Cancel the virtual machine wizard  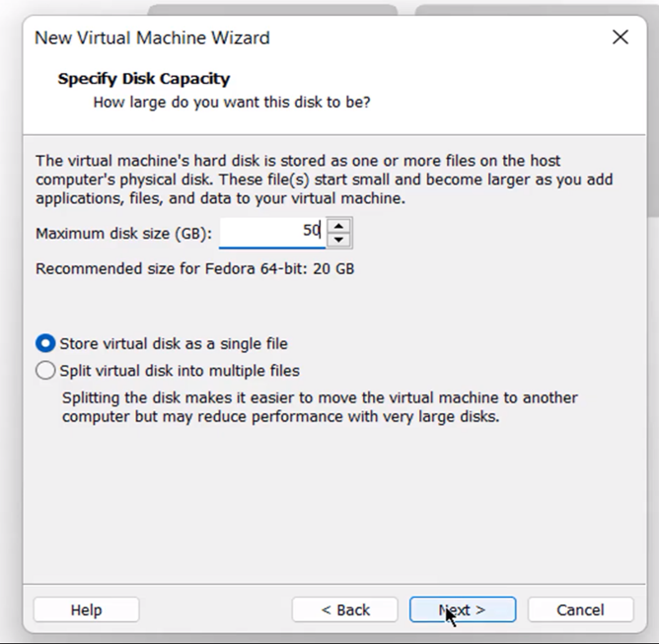click(580, 609)
